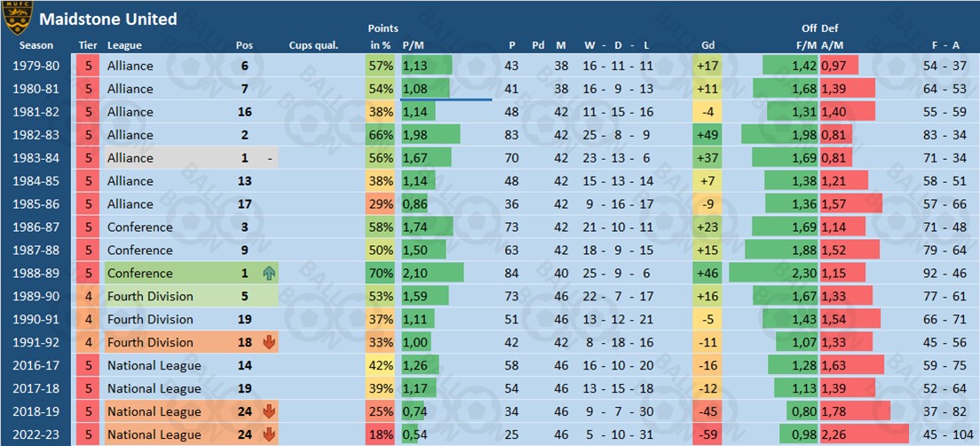
Task: Click the 1983-84 season row label
Action: [x=36, y=157]
